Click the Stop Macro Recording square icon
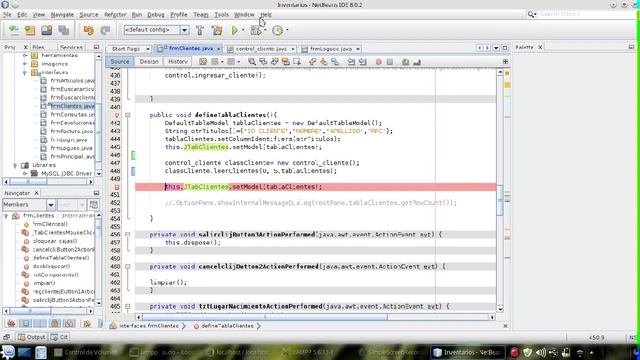This screenshot has width=640, height=360. 390,62
